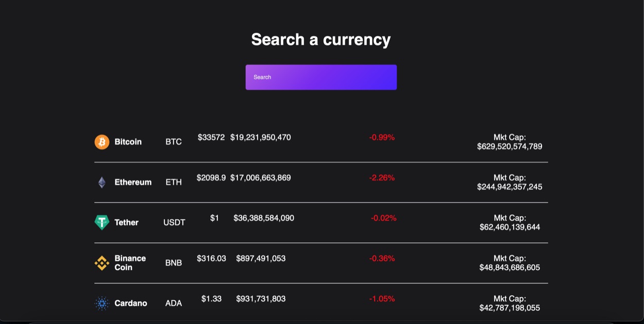Click Binance Coin's market cap value
644x324 pixels.
[x=510, y=267]
